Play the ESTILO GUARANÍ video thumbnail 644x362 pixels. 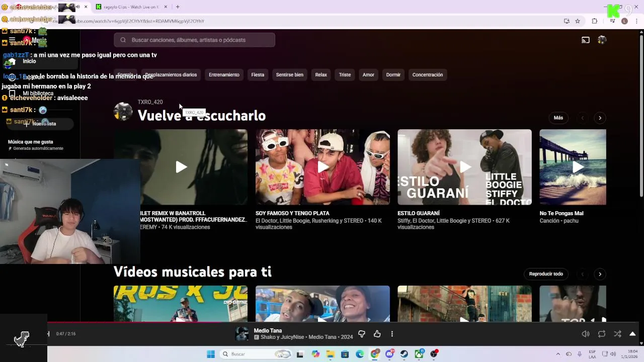point(464,167)
